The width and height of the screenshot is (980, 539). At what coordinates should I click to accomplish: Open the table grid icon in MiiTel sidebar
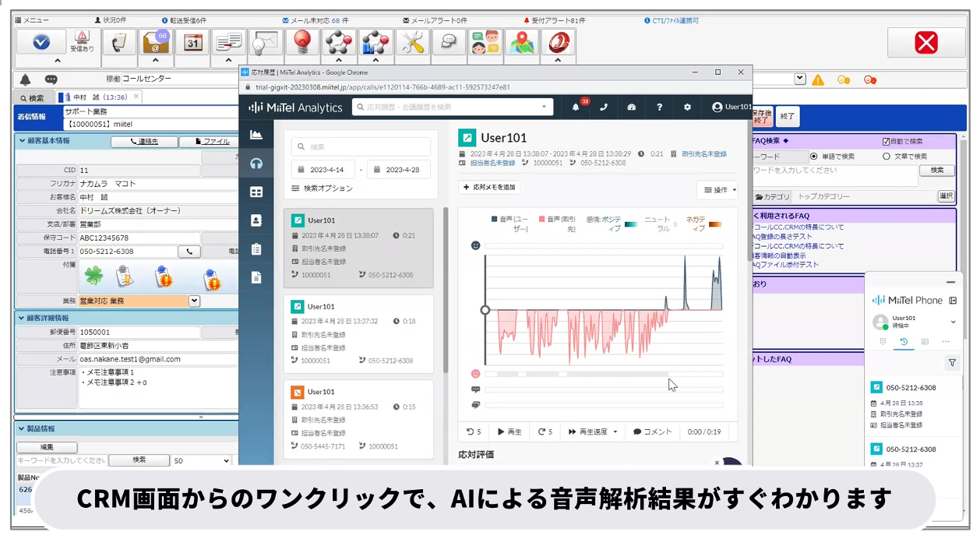click(x=256, y=192)
